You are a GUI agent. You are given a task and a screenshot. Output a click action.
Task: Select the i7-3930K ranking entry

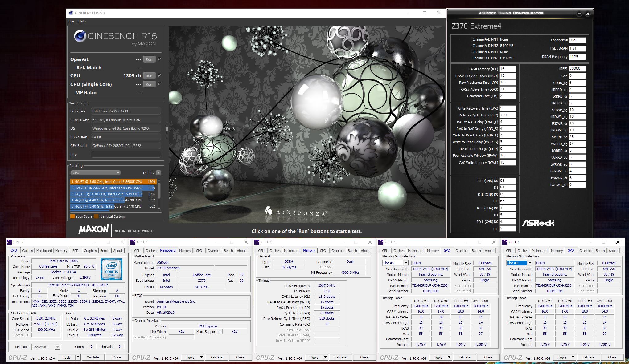(x=113, y=194)
